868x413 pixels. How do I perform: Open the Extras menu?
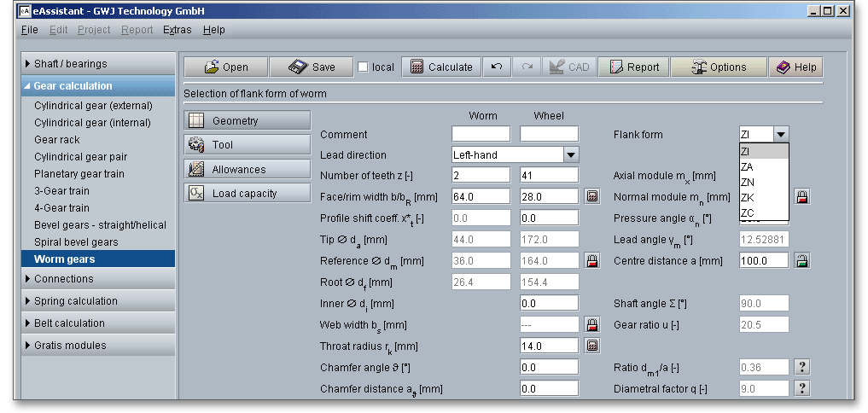(178, 30)
